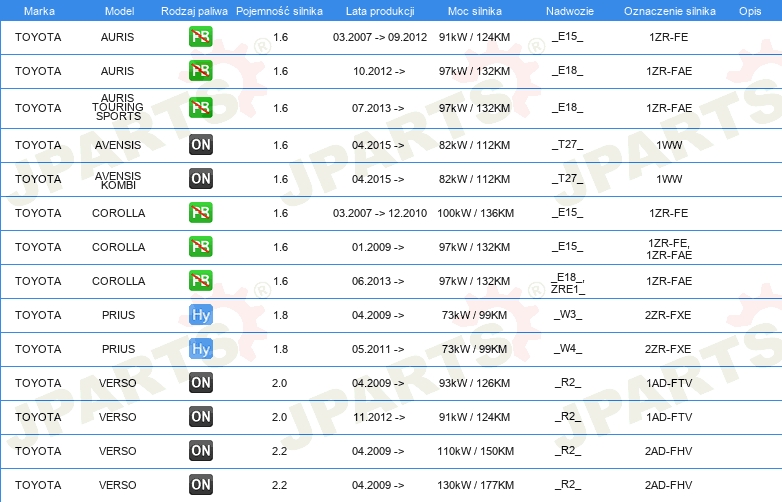Image resolution: width=782 pixels, height=502 pixels.
Task: Click diesel ON icon in Avensis row
Action: (x=200, y=145)
